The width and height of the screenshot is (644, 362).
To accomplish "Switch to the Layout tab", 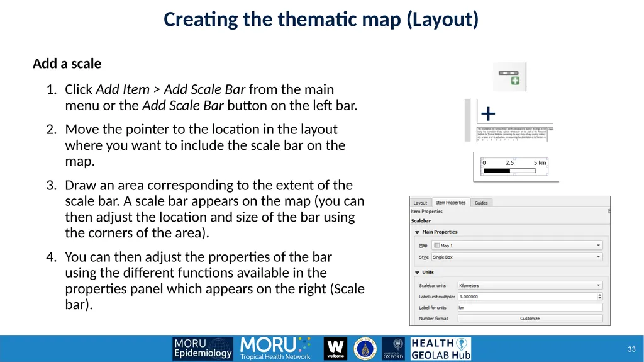I will [419, 203].
